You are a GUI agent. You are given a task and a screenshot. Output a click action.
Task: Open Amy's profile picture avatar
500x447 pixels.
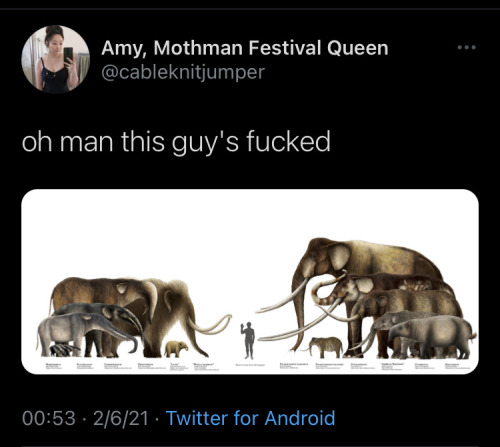click(x=56, y=59)
